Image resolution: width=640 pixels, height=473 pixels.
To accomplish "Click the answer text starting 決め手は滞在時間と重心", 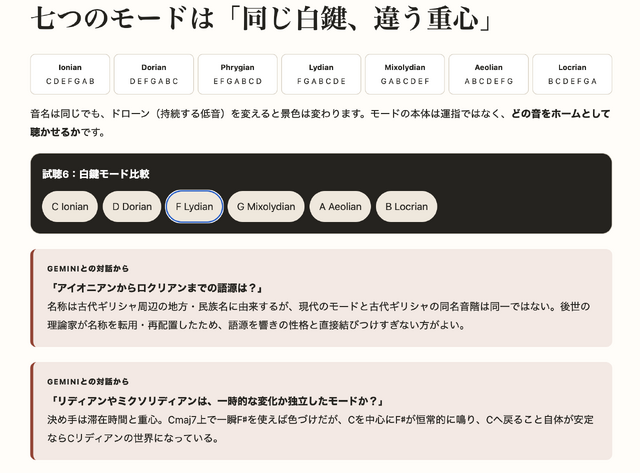I will click(320, 429).
